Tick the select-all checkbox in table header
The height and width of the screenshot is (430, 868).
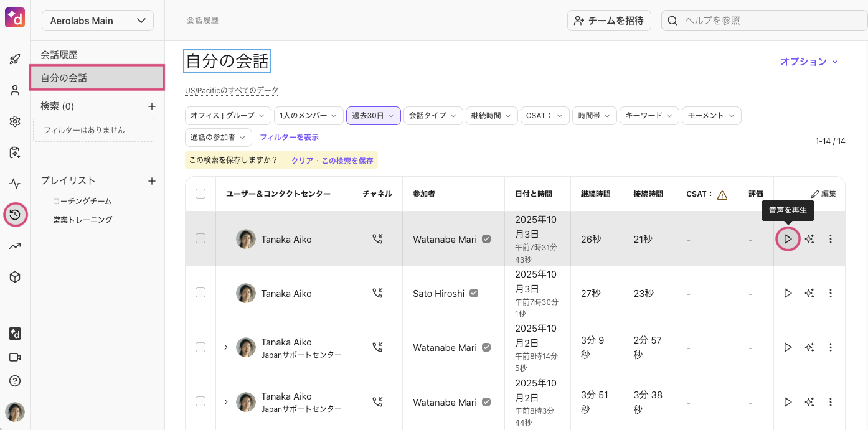pos(200,194)
